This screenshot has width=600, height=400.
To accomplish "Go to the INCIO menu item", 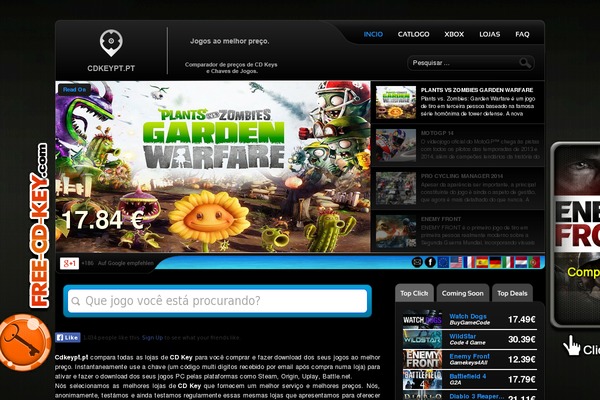I will pos(373,34).
